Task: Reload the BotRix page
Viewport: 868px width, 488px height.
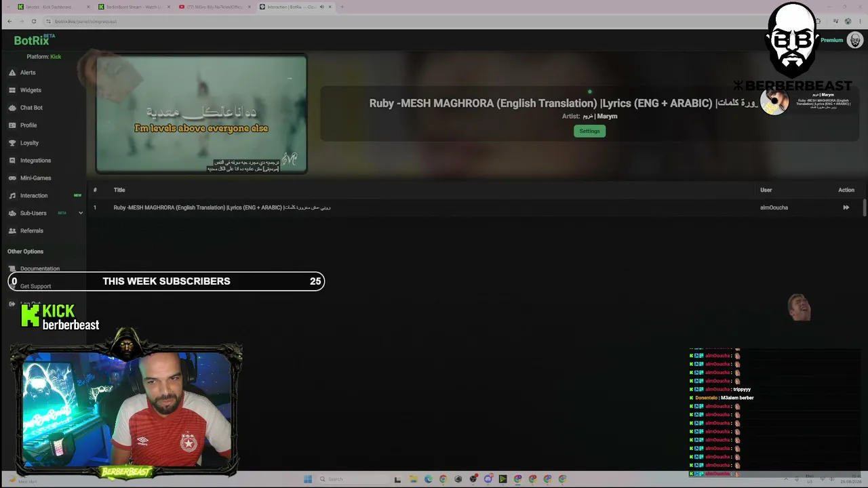Action: click(x=33, y=21)
